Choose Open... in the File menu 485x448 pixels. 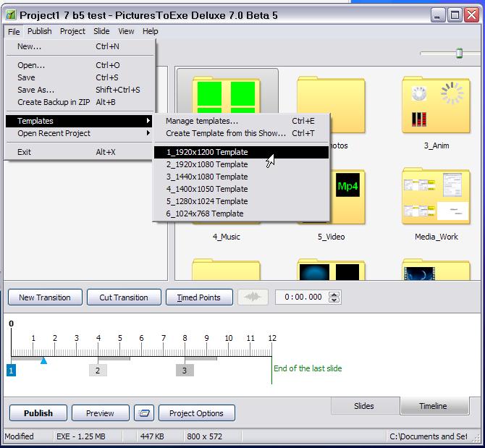tap(80, 65)
